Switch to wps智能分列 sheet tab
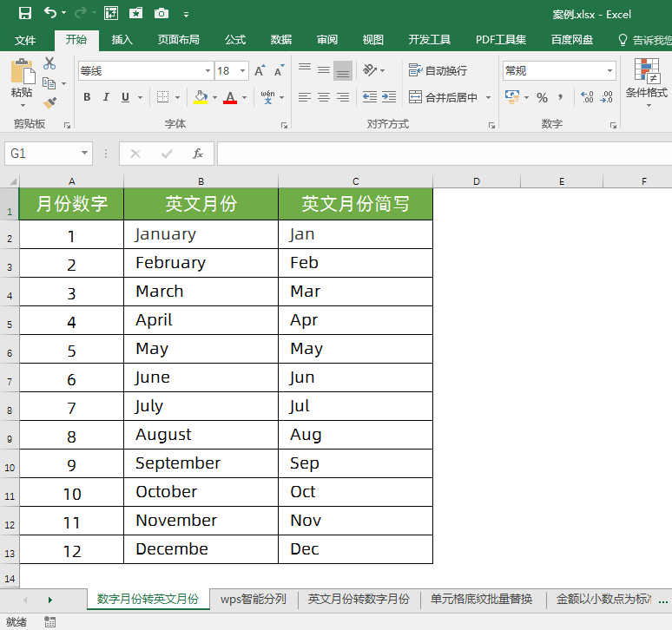This screenshot has width=672, height=630. (254, 599)
